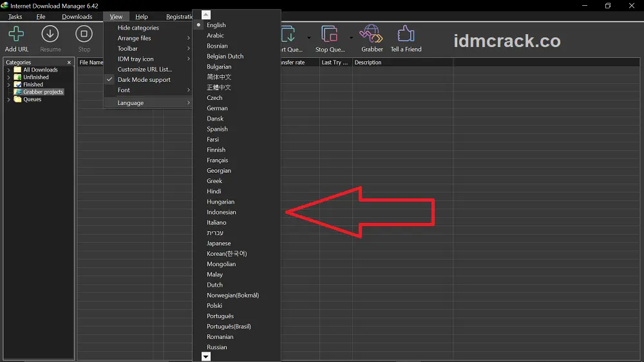Select the Queues folder icon

[x=17, y=99]
